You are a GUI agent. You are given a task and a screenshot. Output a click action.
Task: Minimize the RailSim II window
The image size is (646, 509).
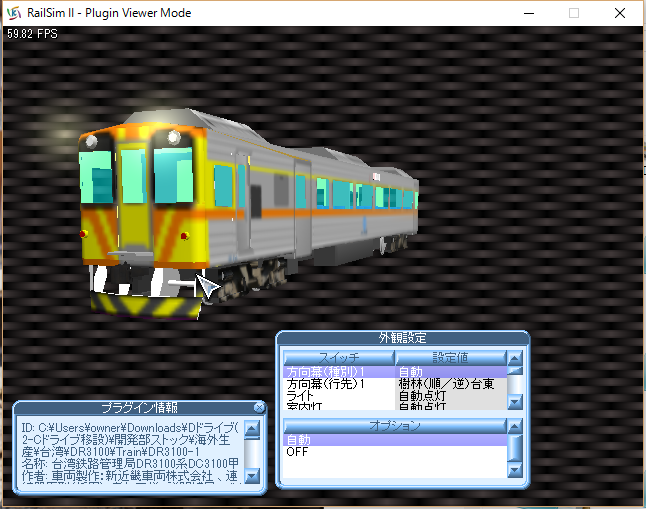529,13
